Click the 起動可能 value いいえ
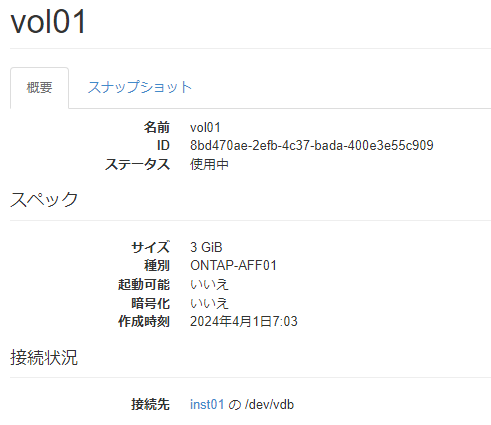Image resolution: width=491 pixels, height=425 pixels. 209,284
